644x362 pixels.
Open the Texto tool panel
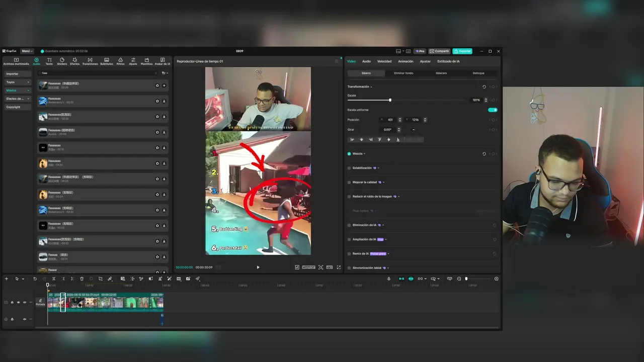click(49, 61)
